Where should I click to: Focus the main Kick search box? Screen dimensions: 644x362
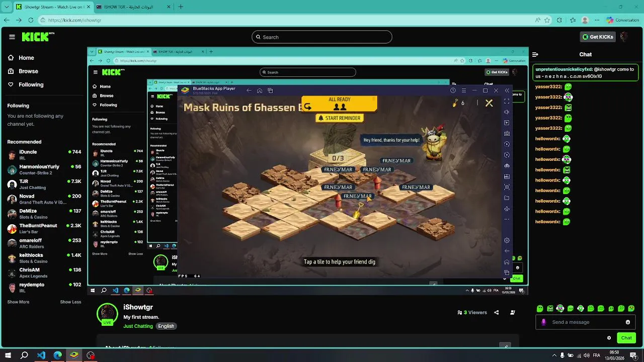pos(322,37)
